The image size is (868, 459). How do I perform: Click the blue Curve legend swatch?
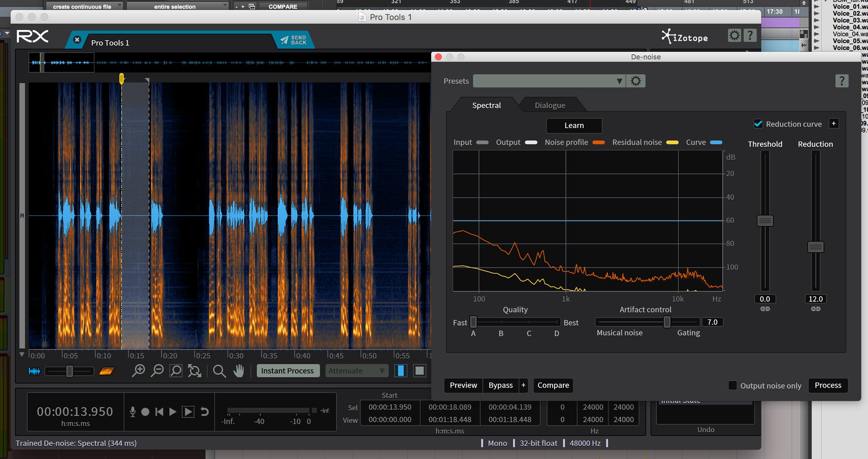pos(716,142)
